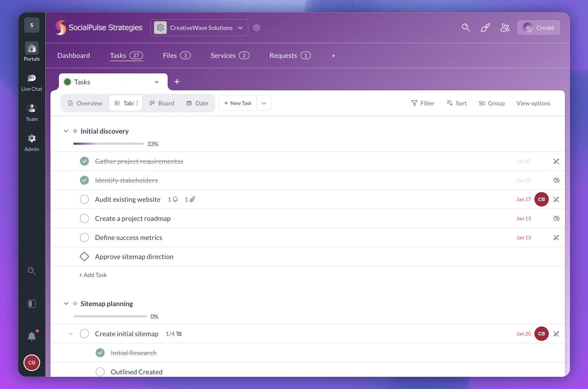
Task: Open CreativeWave Solutions portal dropdown
Action: coord(199,28)
